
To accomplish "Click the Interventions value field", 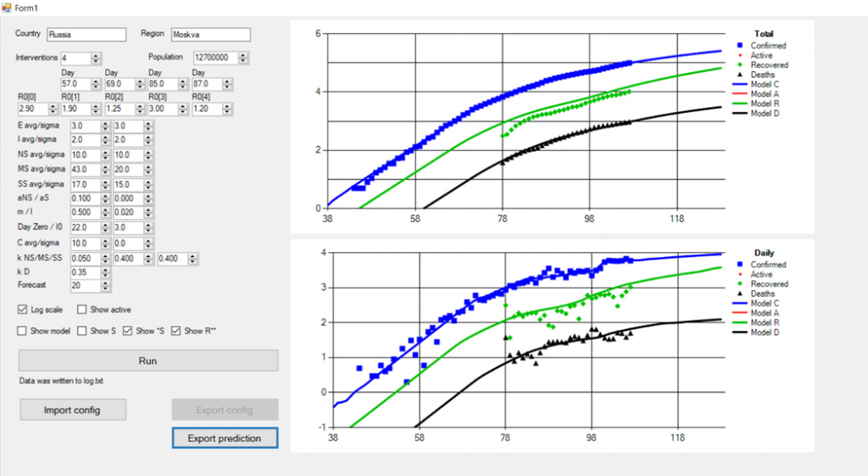I will point(76,59).
